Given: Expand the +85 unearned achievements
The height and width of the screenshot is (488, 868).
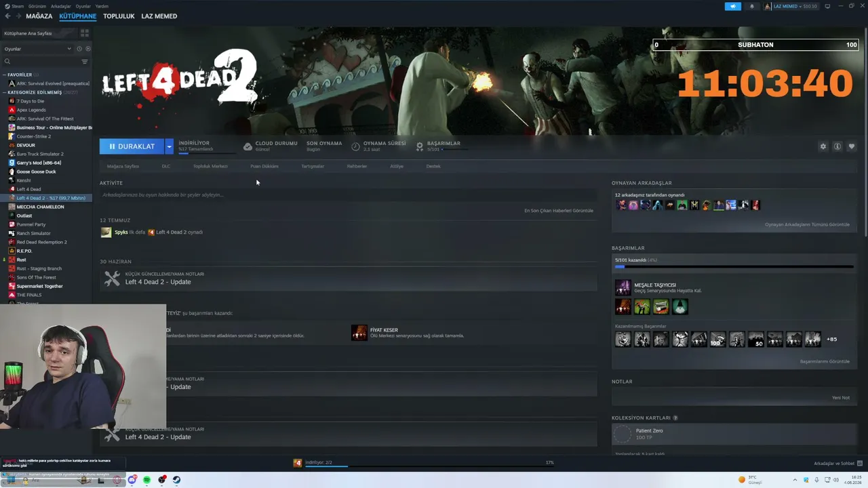Looking at the screenshot, I should pos(831,340).
